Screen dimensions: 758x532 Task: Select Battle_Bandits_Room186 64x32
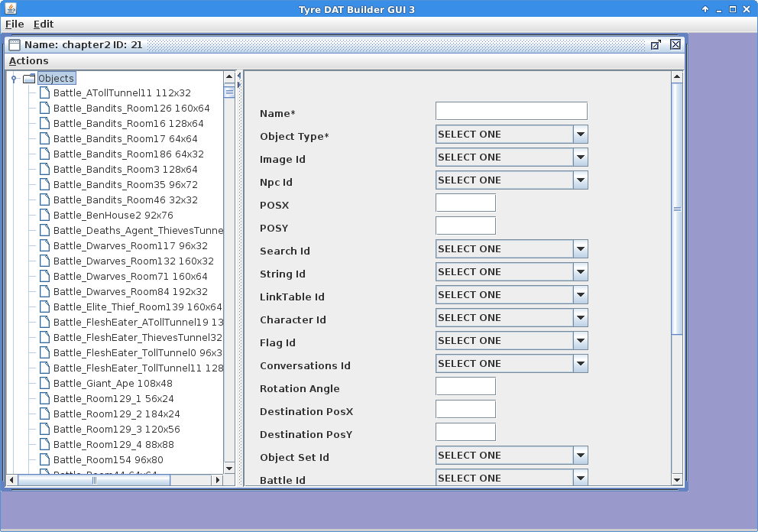(128, 154)
